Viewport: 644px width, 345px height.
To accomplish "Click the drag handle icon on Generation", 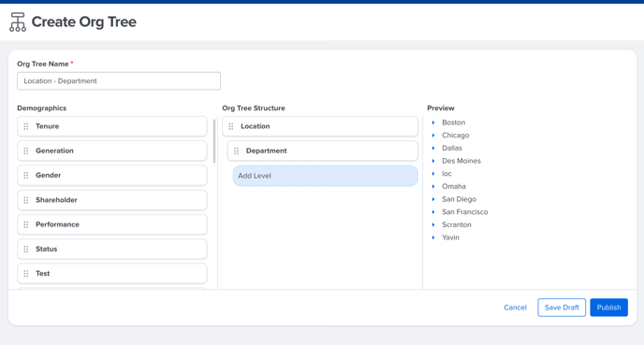I will coord(26,151).
